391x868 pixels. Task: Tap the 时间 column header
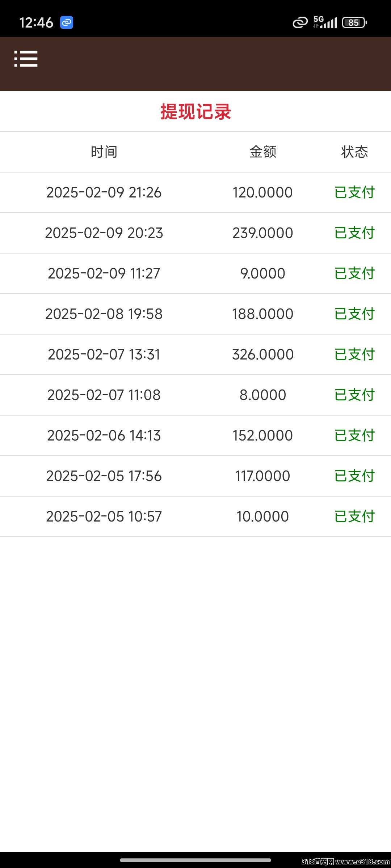[x=104, y=152]
